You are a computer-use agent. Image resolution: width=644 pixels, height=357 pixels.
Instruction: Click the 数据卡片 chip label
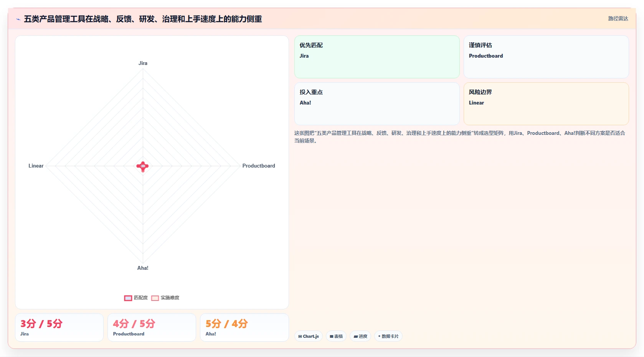(390, 336)
